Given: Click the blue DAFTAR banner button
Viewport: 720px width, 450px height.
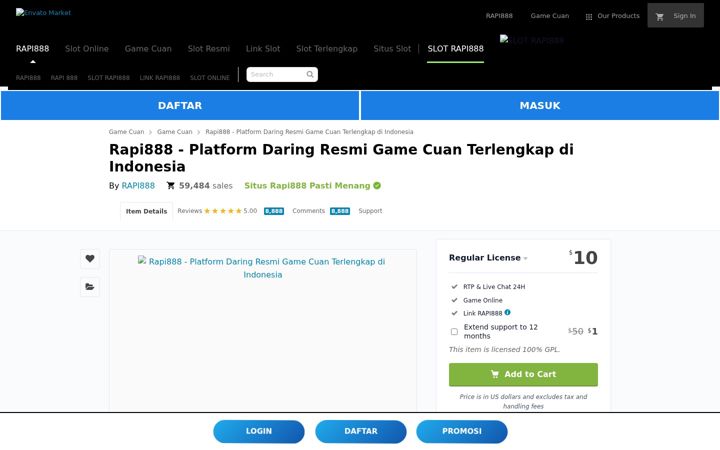Looking at the screenshot, I should (180, 106).
